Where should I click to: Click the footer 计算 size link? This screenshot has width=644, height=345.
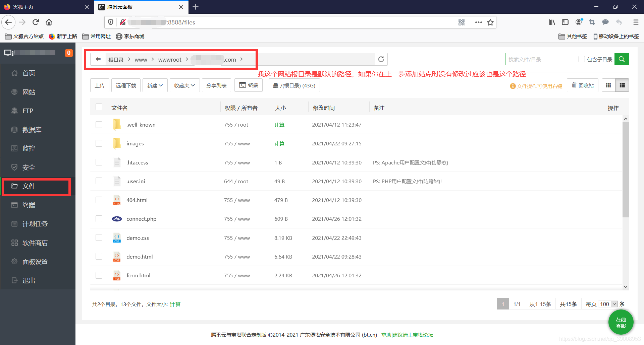pos(175,304)
